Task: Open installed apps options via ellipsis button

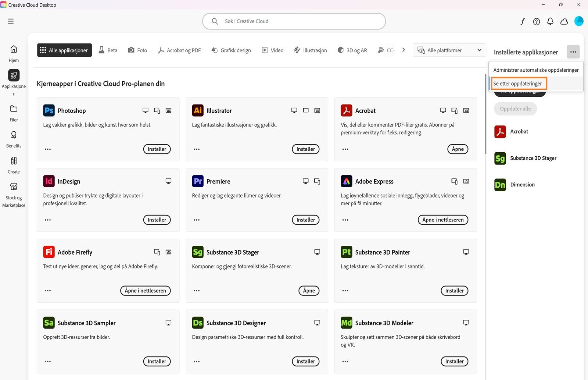Action: [x=573, y=52]
